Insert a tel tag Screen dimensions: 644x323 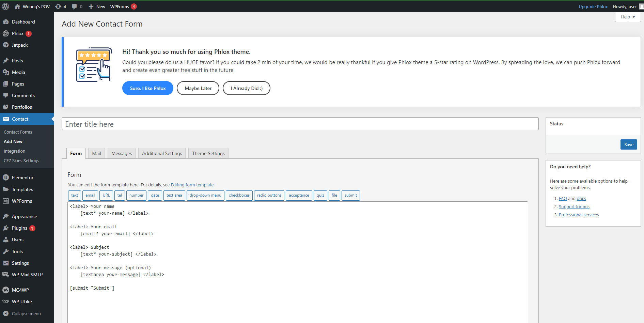[120, 195]
